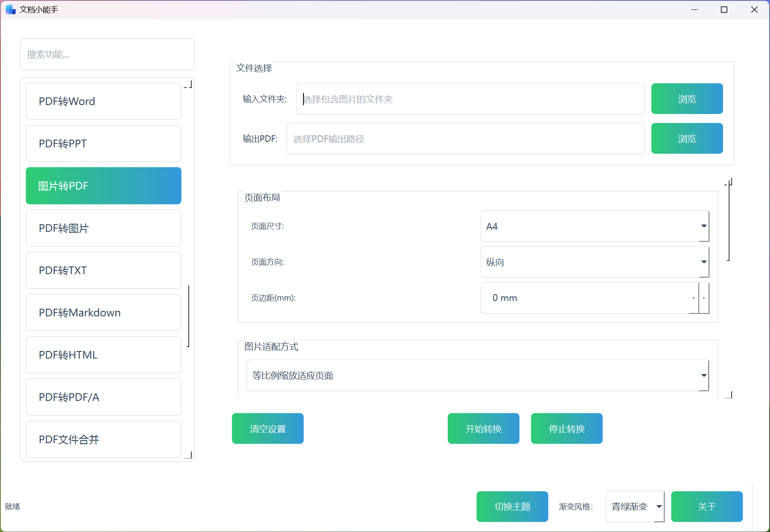Click the function list vertical scrollbar
Viewport: 770px width, 532px height.
click(189, 316)
